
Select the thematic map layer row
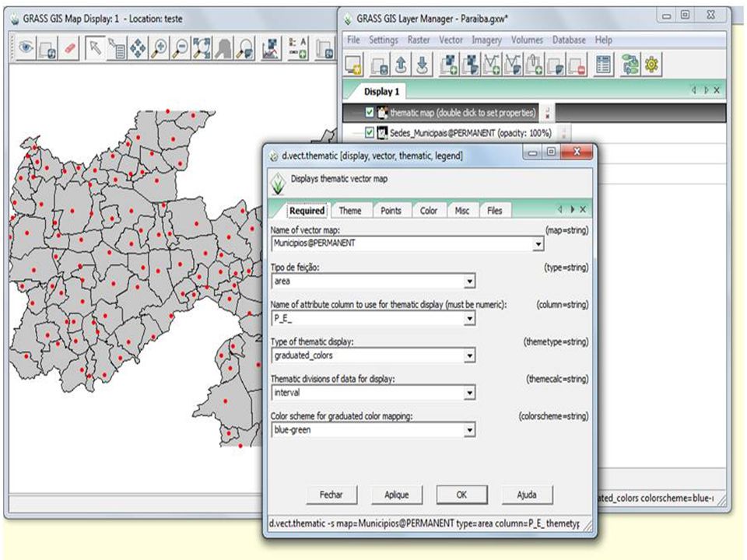point(535,113)
